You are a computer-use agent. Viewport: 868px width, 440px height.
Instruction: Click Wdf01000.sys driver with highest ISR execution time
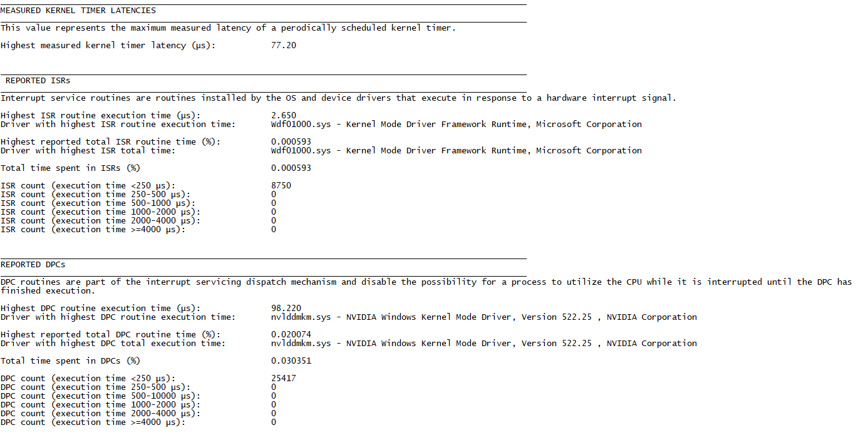point(457,124)
